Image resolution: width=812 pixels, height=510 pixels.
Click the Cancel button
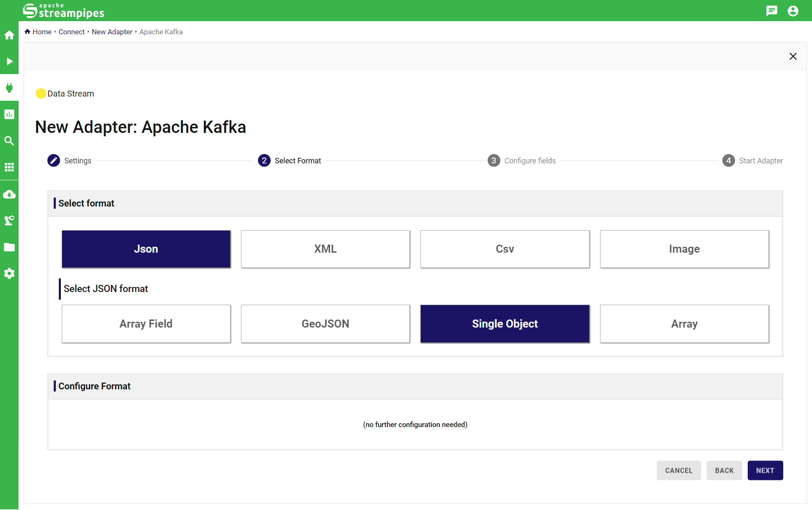click(679, 471)
